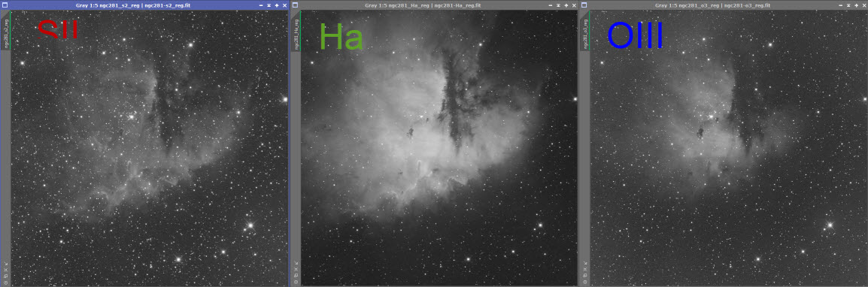Shade the ngc281-Ha_reg.fit window

[x=559, y=5]
